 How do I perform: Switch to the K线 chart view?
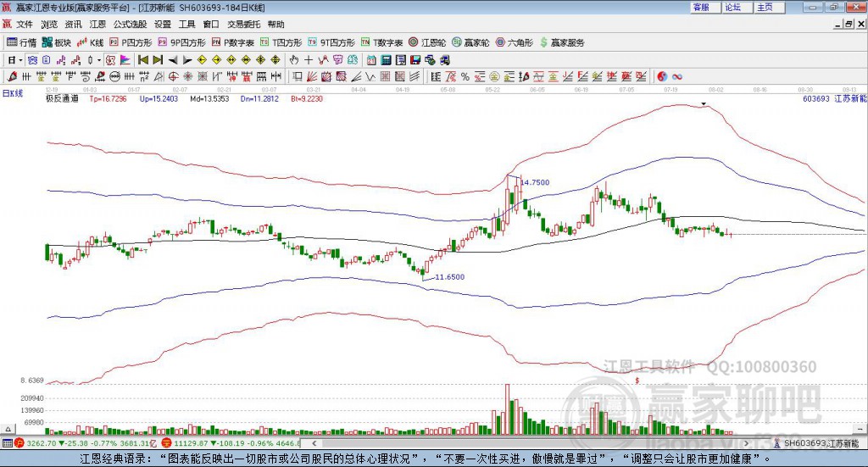coord(90,42)
